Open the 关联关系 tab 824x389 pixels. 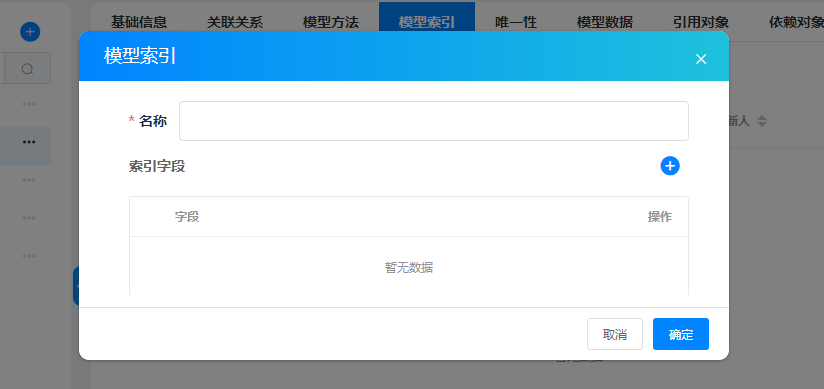pos(235,22)
